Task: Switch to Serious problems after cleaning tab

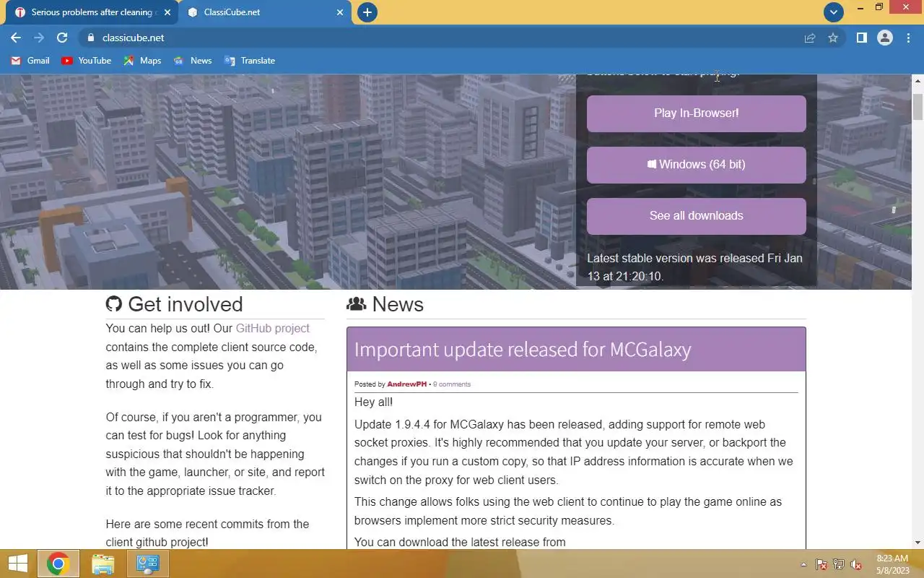Action: pyautogui.click(x=91, y=12)
